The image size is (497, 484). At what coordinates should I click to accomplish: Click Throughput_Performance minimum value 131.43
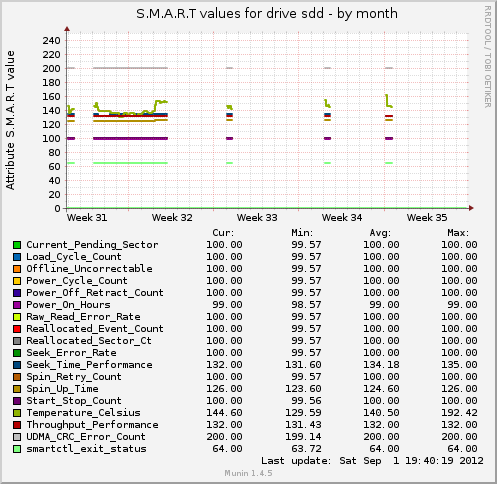(x=303, y=425)
